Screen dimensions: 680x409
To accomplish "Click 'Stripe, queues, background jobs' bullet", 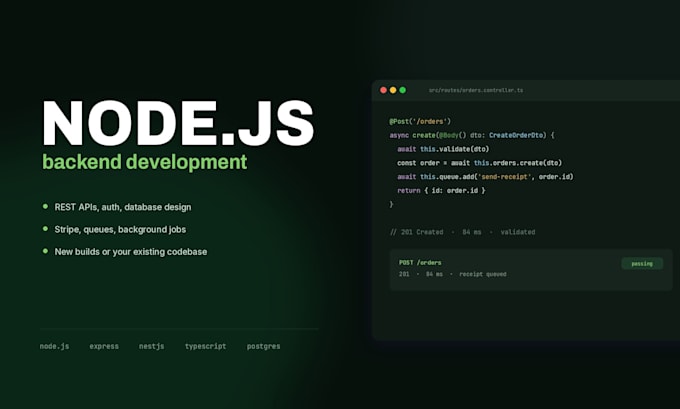I will pyautogui.click(x=120, y=229).
